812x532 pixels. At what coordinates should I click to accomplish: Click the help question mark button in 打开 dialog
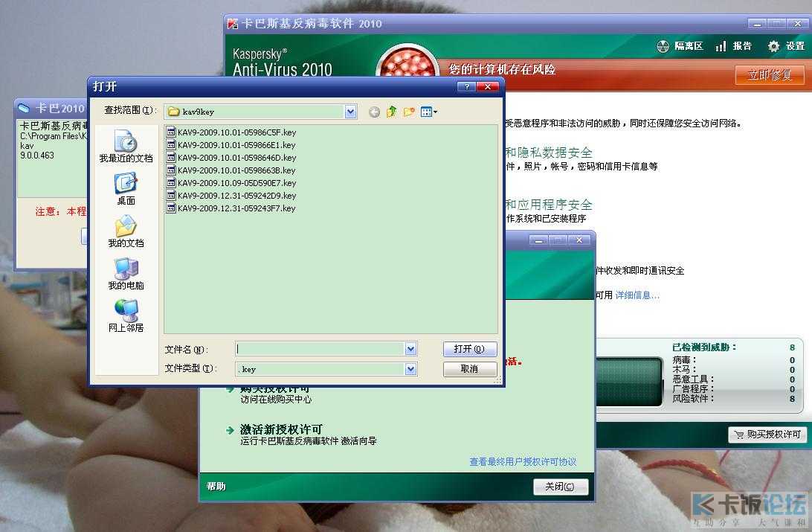tap(466, 86)
